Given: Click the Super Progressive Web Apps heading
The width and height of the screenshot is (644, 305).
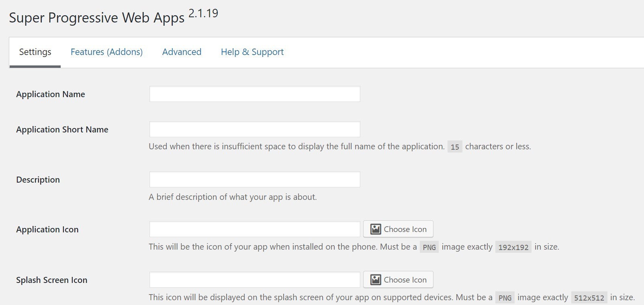Looking at the screenshot, I should click(x=97, y=18).
